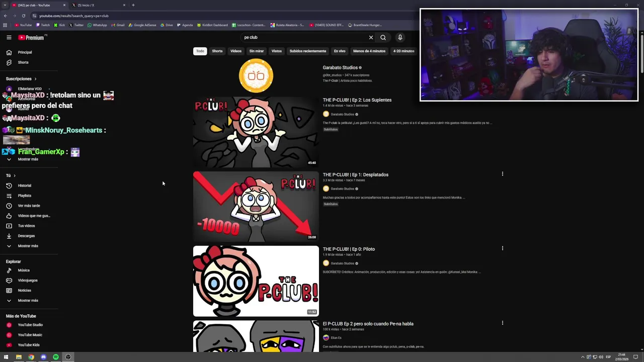Open video title Ep 0: Piloto

click(x=349, y=249)
